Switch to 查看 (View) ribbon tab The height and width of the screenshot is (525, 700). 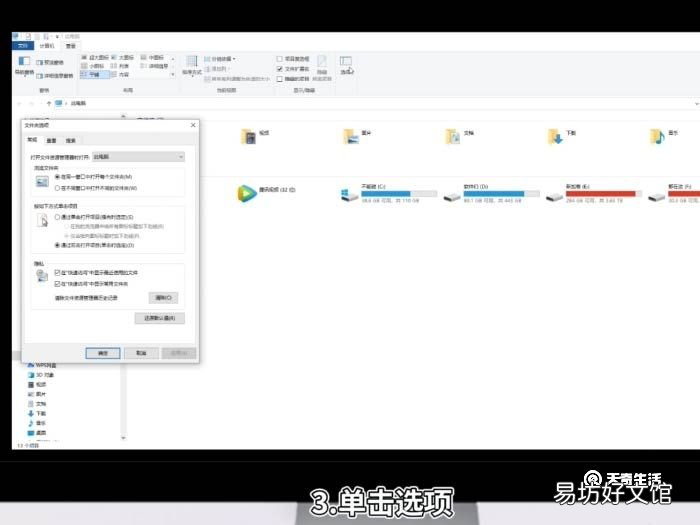(71, 46)
